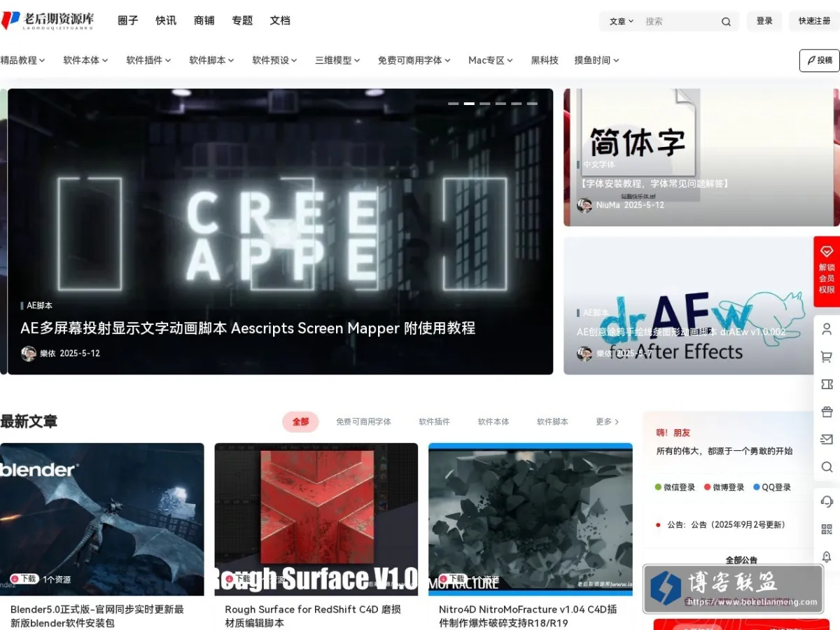Image resolution: width=840 pixels, height=630 pixels.
Task: Choose 微信登录 option
Action: [x=675, y=487]
